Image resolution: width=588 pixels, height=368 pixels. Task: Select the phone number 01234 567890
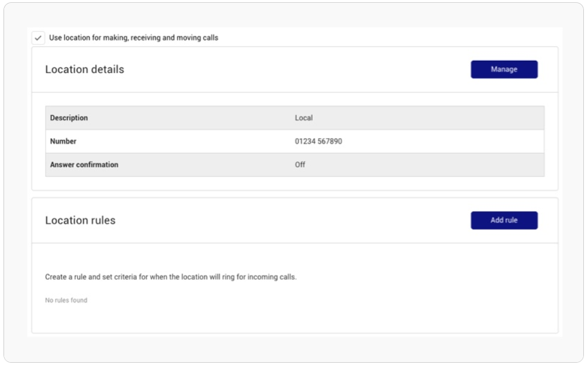[x=318, y=142]
